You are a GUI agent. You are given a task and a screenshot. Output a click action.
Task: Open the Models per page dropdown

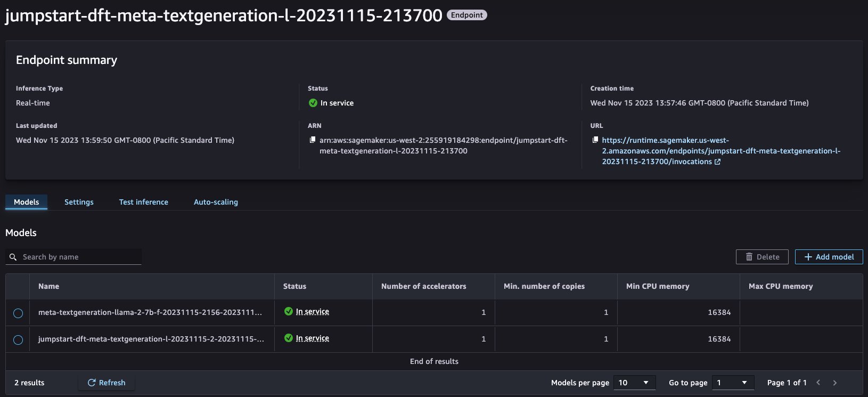(634, 383)
